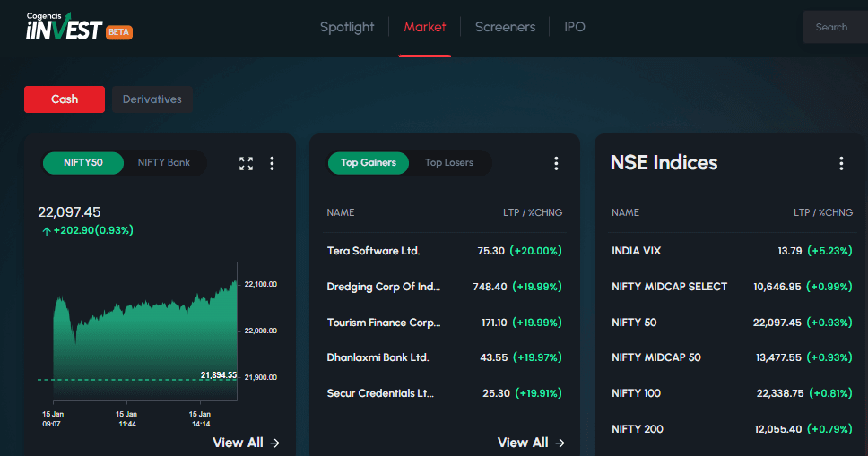Click the 22,097.45 index value
Screen dimensions: 868x456
[x=69, y=212]
